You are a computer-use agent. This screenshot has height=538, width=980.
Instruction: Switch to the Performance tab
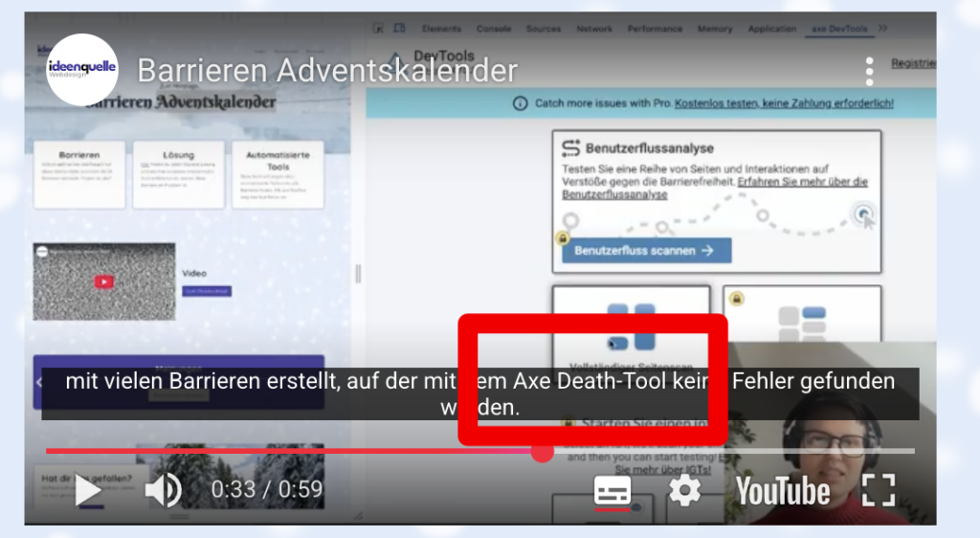[655, 29]
